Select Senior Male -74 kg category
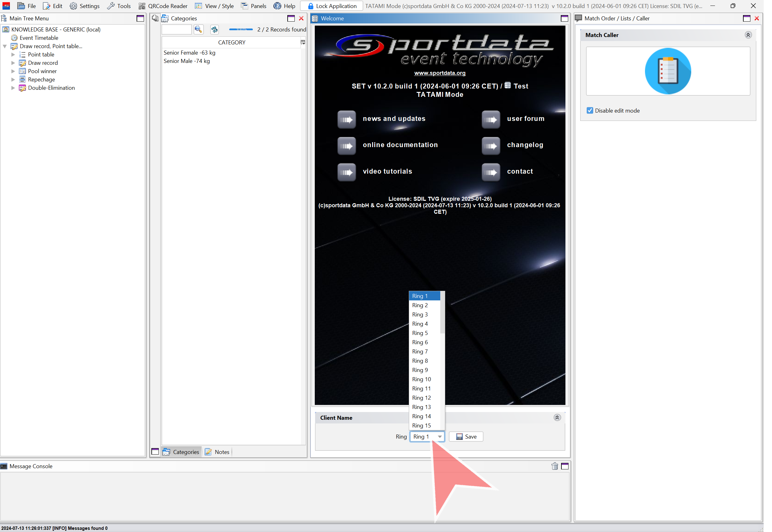The width and height of the screenshot is (772, 532). pyautogui.click(x=187, y=61)
